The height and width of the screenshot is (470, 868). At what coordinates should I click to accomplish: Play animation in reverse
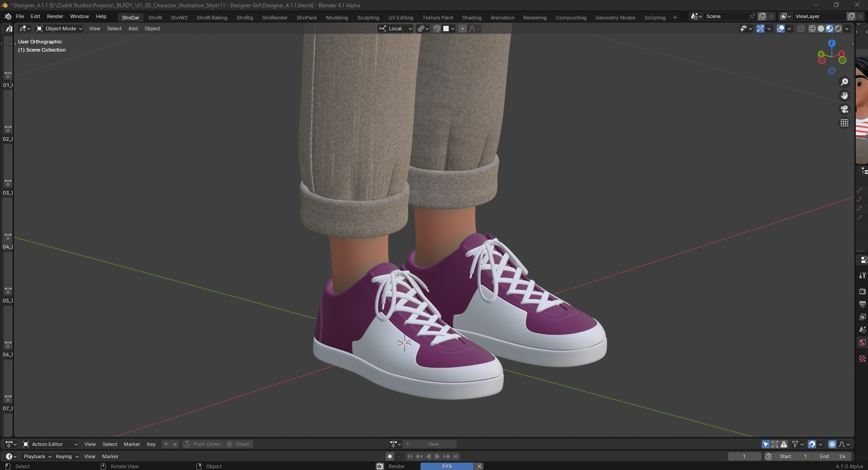click(x=428, y=456)
